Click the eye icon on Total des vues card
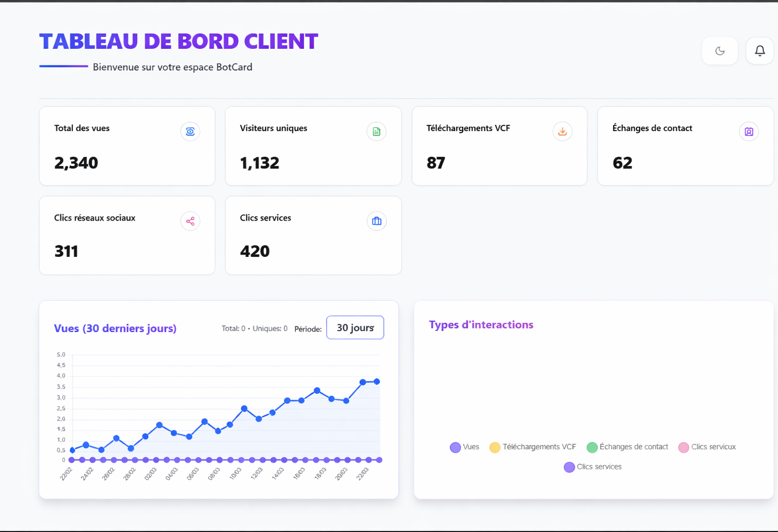This screenshot has height=532, width=778. click(x=190, y=132)
